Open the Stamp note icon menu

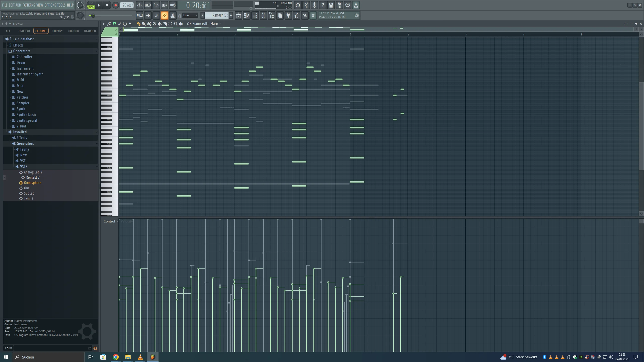120,24
